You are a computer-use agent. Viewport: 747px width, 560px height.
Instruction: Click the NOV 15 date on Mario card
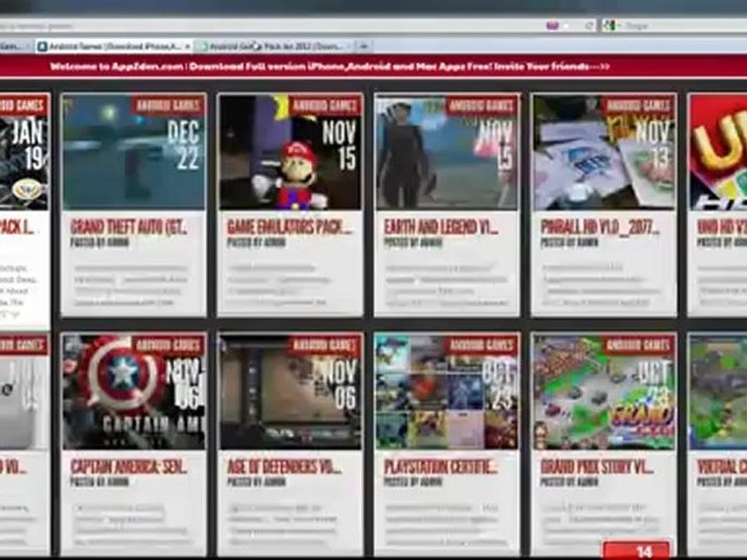(340, 145)
